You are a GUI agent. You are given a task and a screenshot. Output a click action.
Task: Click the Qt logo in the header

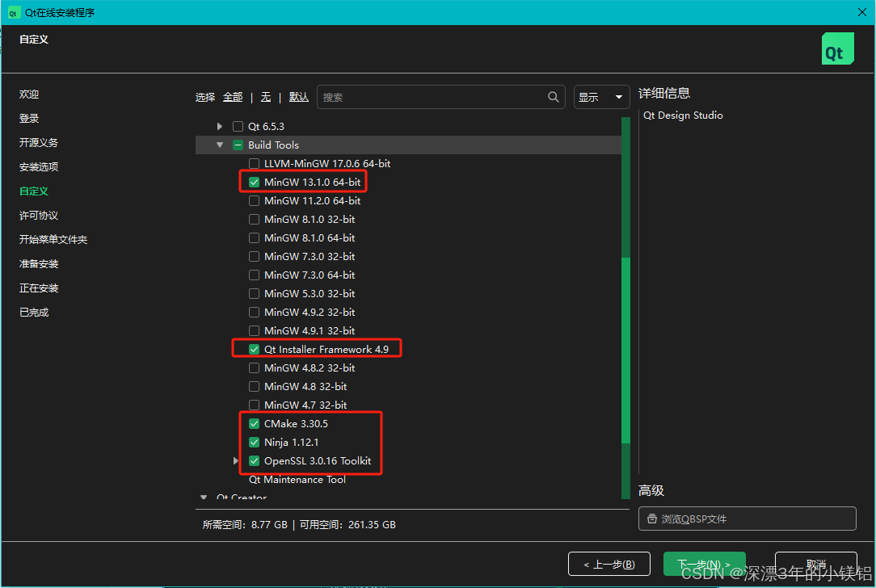(837, 48)
